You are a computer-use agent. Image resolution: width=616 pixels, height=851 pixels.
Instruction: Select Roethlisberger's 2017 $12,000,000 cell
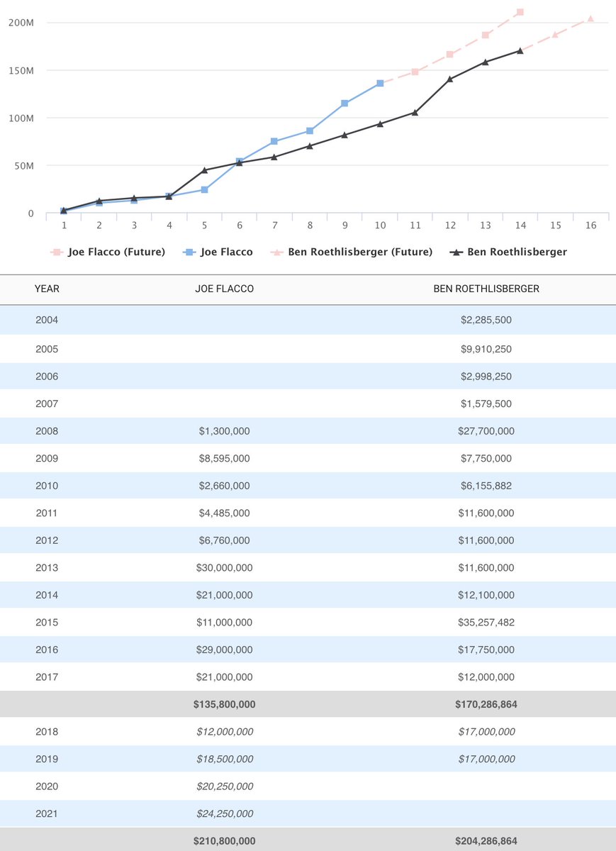486,677
